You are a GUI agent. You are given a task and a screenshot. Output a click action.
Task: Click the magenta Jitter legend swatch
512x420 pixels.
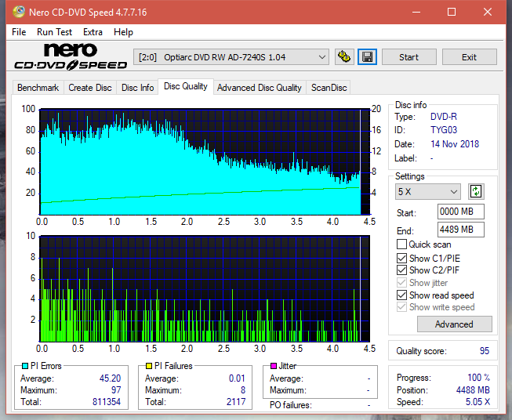tap(274, 366)
